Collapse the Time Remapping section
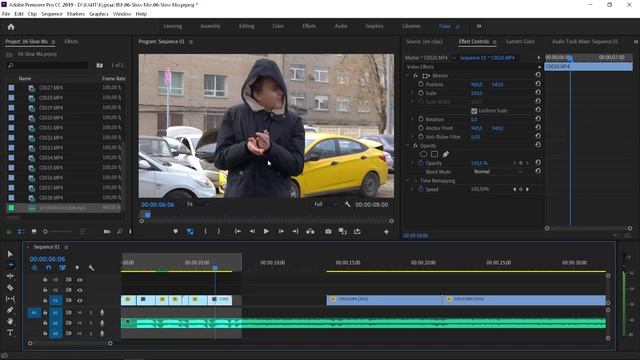 click(407, 180)
